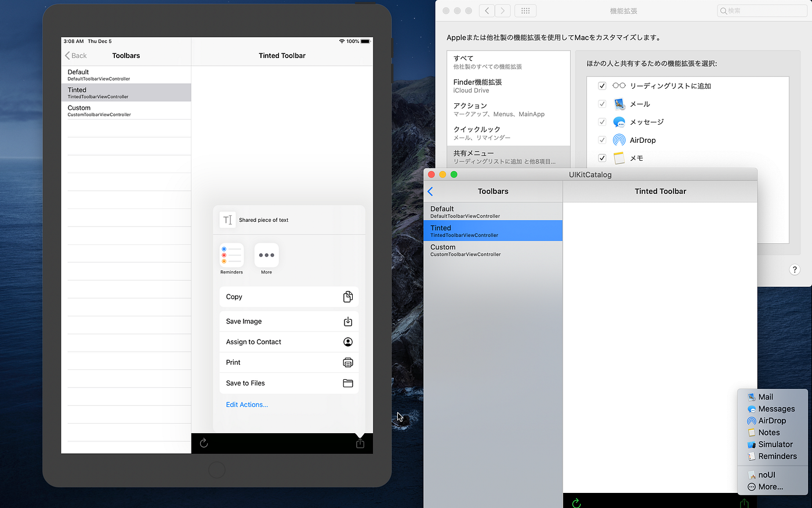Viewport: 812px width, 508px height.
Task: Go back in System Preferences toolbar
Action: click(x=488, y=10)
